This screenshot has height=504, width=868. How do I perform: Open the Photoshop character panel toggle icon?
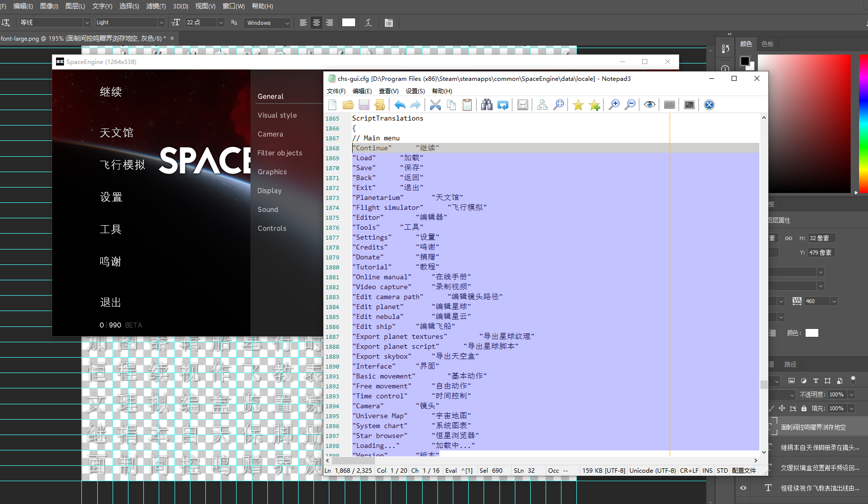click(389, 23)
